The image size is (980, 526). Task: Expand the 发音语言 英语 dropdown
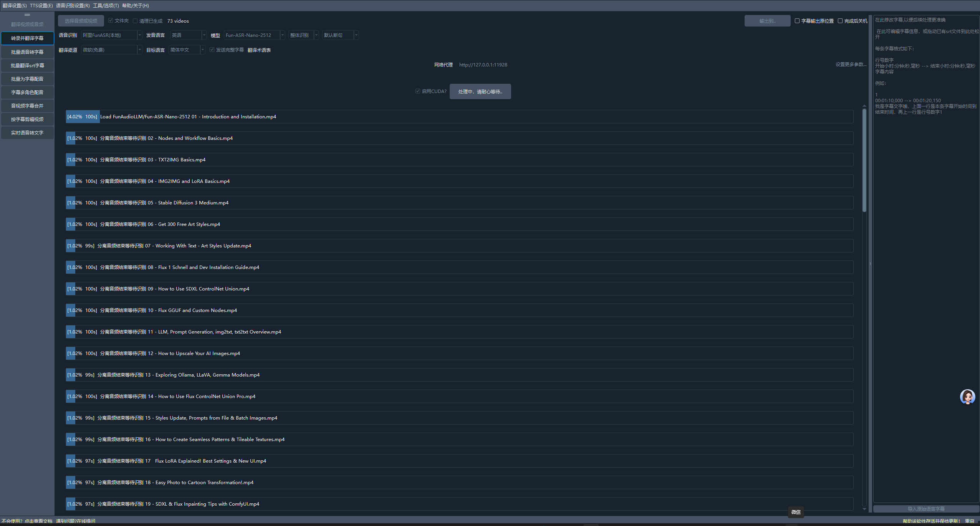point(188,35)
